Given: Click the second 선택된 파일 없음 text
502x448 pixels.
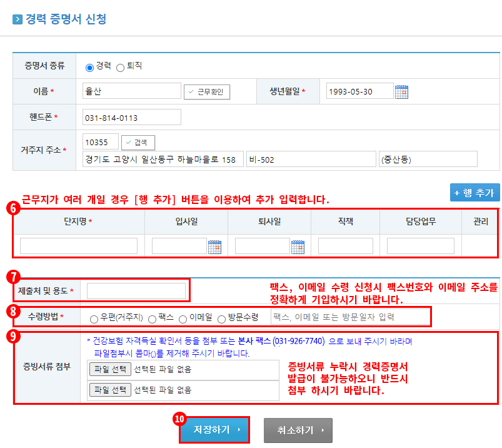Looking at the screenshot, I should point(163,390).
